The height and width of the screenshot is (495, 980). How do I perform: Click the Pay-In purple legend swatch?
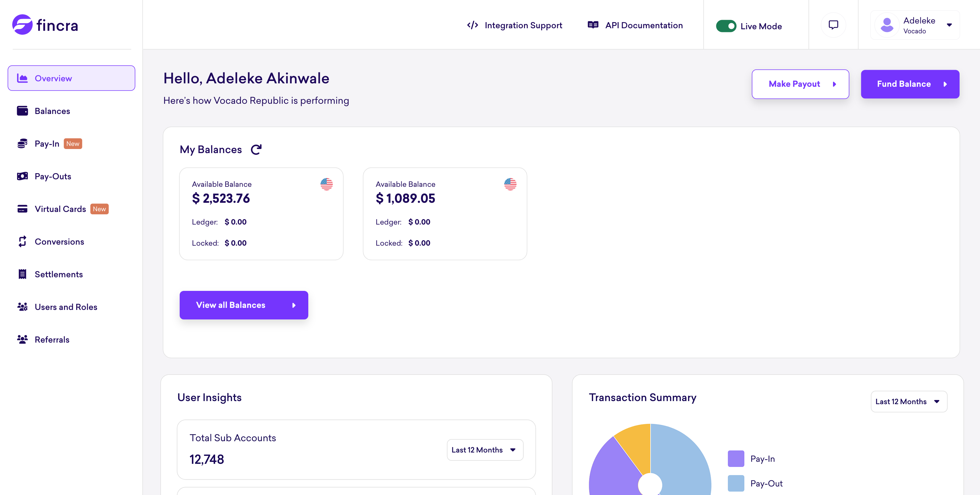[736, 459]
